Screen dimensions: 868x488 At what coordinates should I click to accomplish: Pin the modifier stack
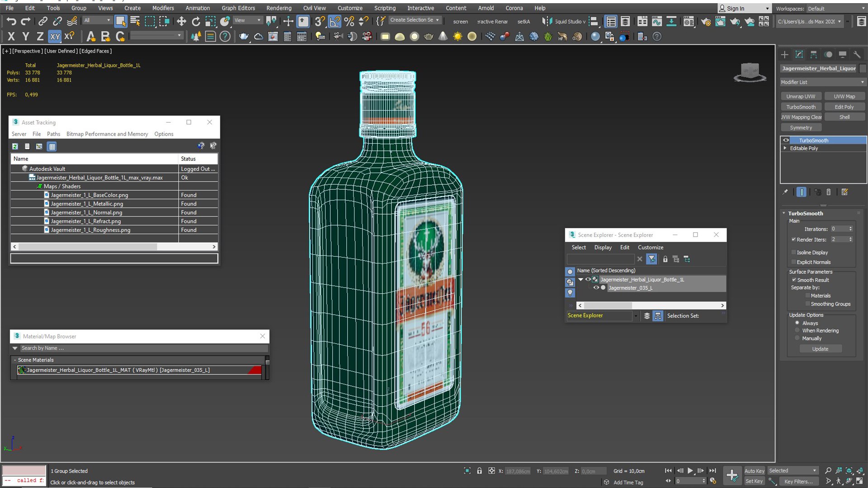(785, 192)
